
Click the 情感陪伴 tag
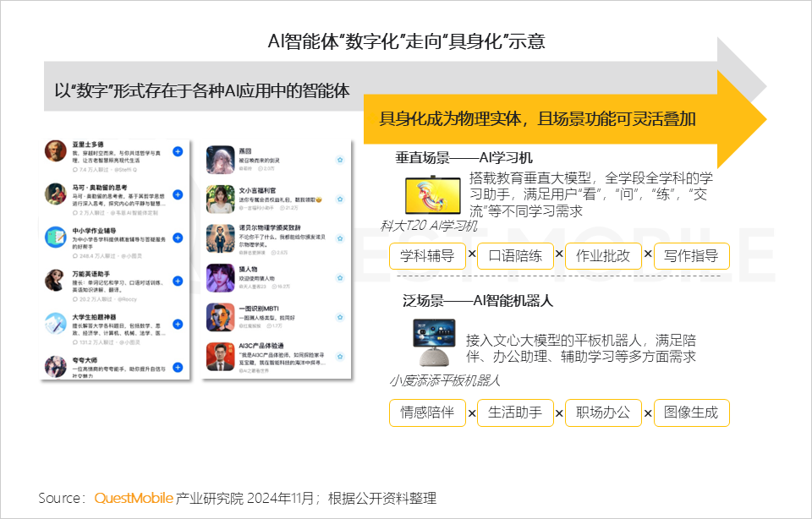click(427, 413)
